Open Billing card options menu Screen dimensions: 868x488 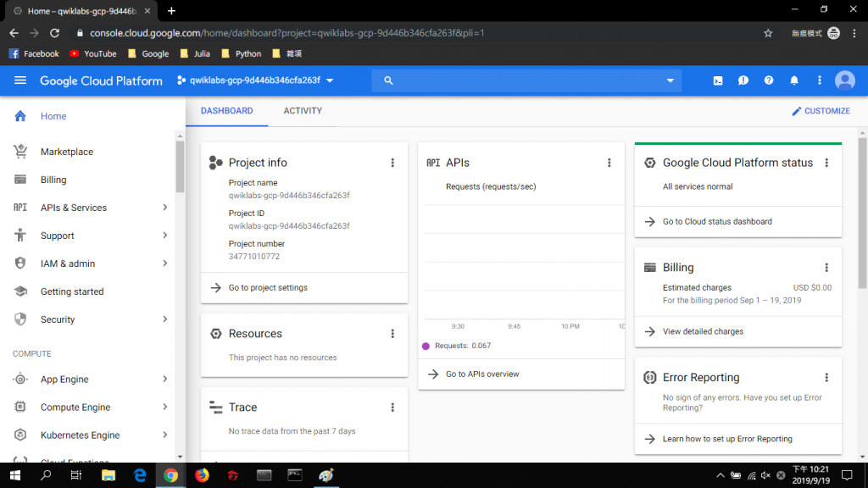point(826,268)
